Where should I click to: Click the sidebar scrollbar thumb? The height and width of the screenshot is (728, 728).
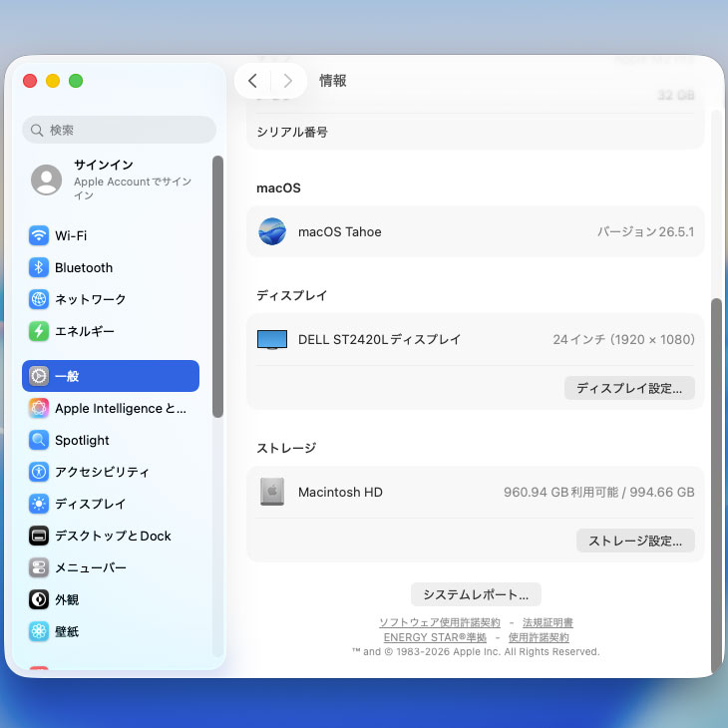coord(217,286)
